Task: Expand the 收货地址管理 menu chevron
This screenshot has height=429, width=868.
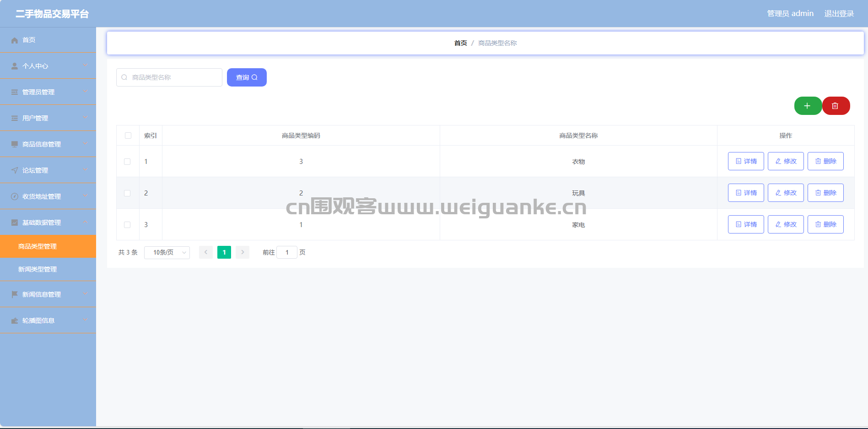Action: point(85,196)
